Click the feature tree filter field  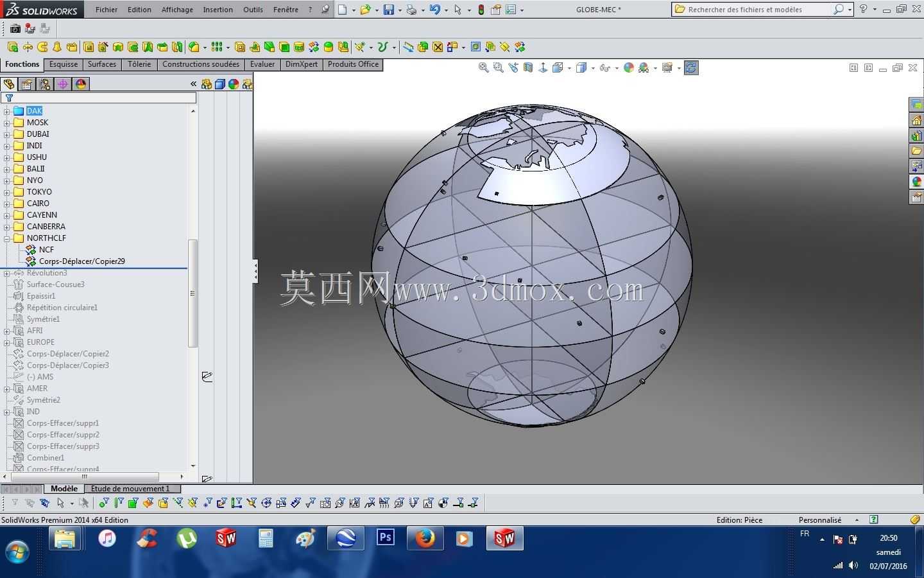coord(99,98)
